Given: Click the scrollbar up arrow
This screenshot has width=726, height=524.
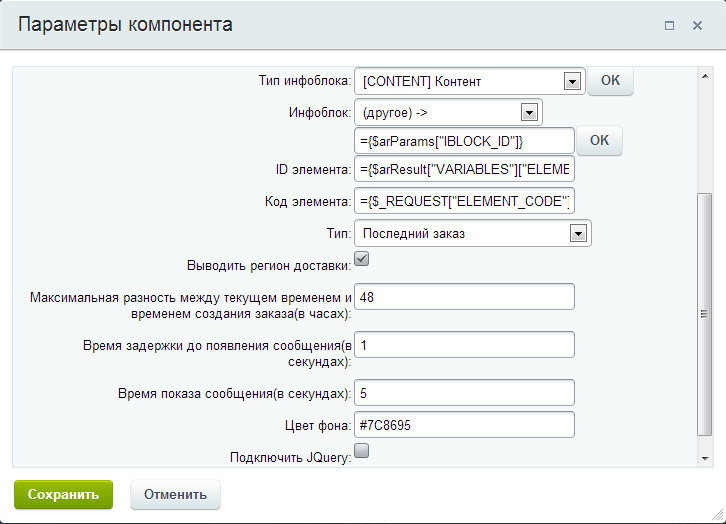Looking at the screenshot, I should tap(705, 76).
